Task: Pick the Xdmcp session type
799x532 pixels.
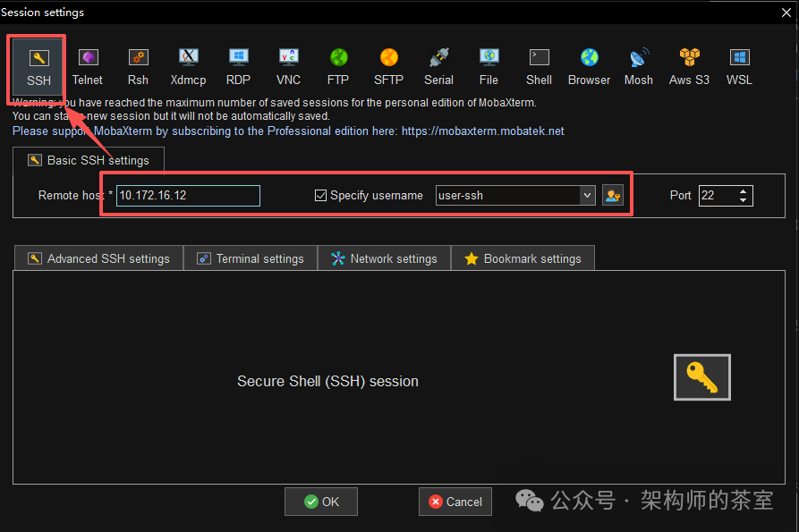Action: [x=188, y=67]
